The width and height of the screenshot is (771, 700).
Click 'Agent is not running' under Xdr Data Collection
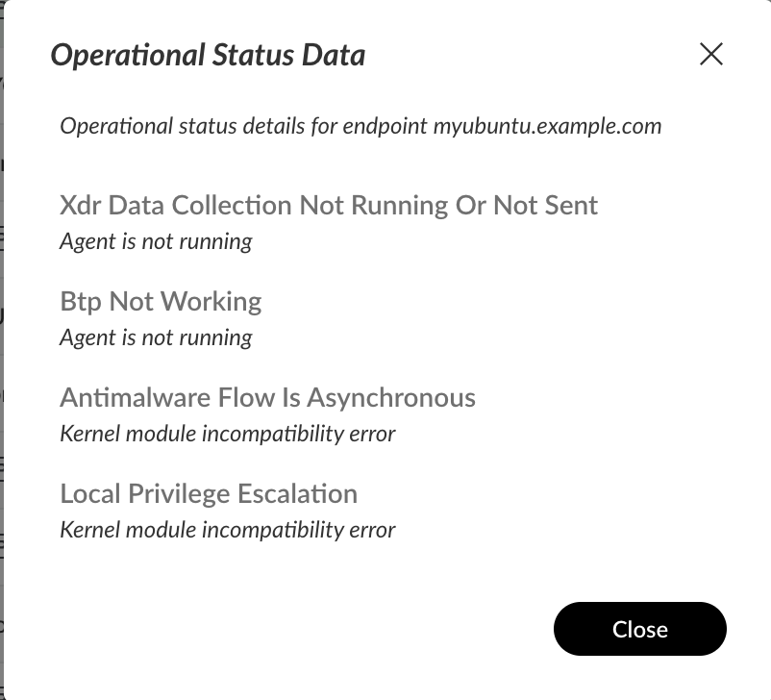[x=156, y=240]
